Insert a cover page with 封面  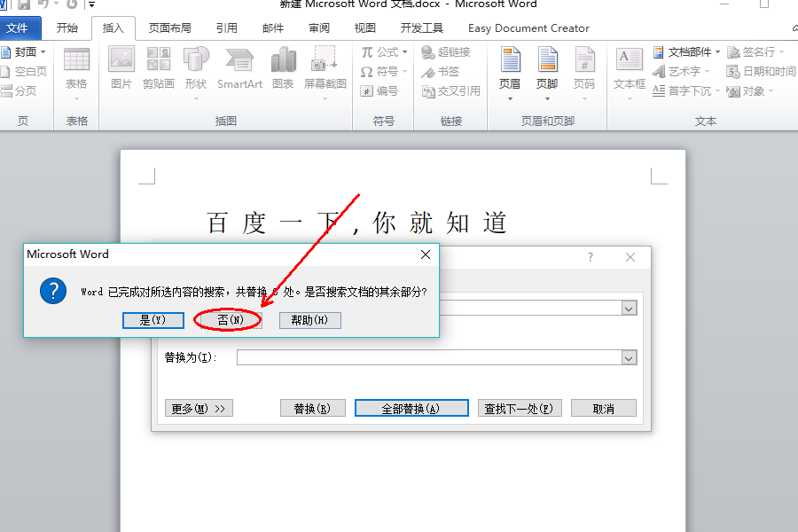point(23,52)
